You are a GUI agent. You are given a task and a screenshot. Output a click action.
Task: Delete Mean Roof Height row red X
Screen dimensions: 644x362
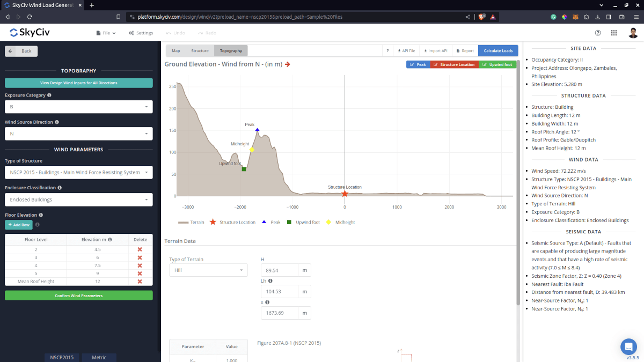140,282
